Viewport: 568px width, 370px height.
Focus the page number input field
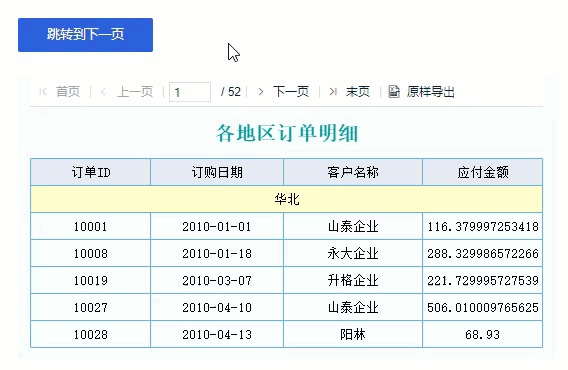click(x=190, y=92)
